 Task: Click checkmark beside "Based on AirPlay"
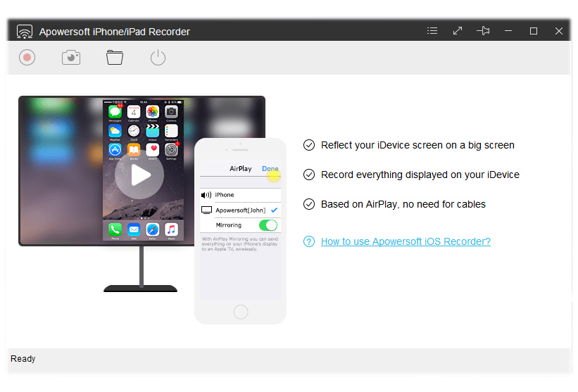click(309, 204)
